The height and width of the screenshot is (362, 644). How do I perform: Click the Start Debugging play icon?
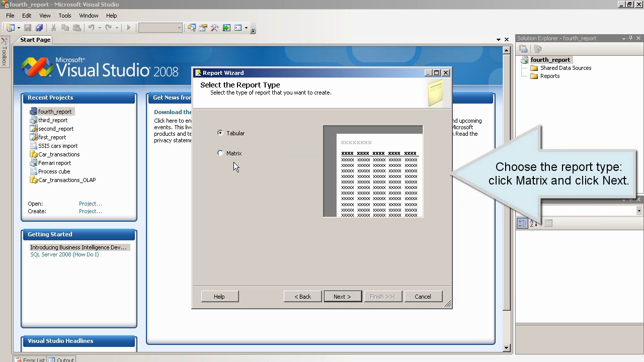coord(128,28)
